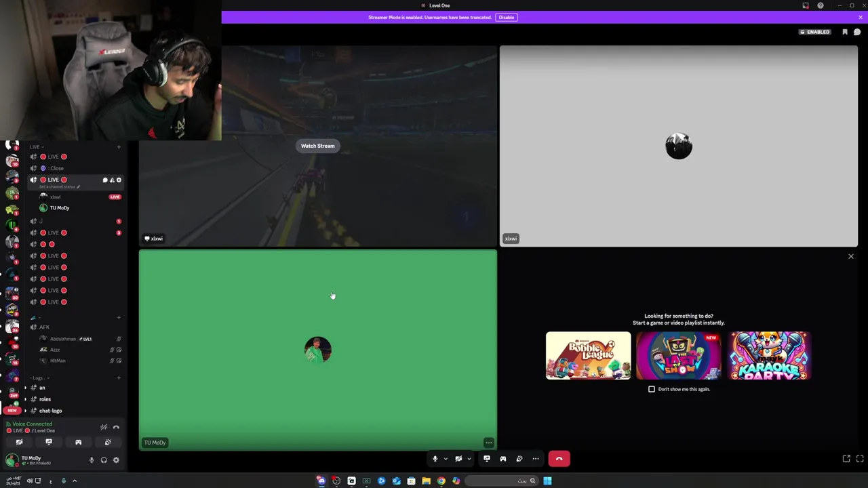Pop out the call window
The image size is (868, 488).
pos(846,459)
